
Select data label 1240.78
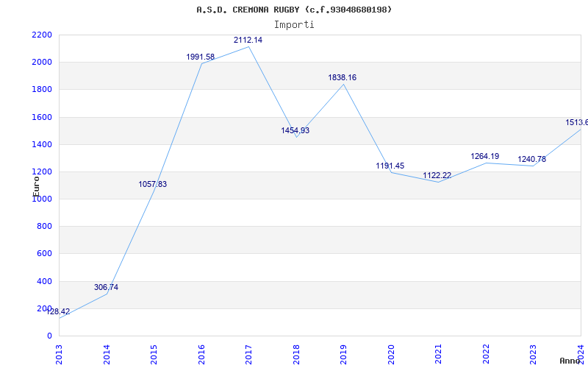click(x=531, y=159)
